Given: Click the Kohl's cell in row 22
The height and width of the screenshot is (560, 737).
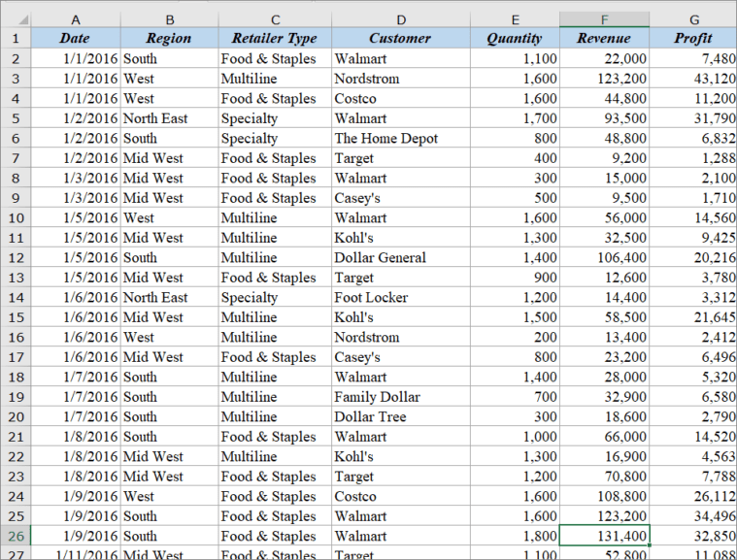Looking at the screenshot, I should pos(401,456).
